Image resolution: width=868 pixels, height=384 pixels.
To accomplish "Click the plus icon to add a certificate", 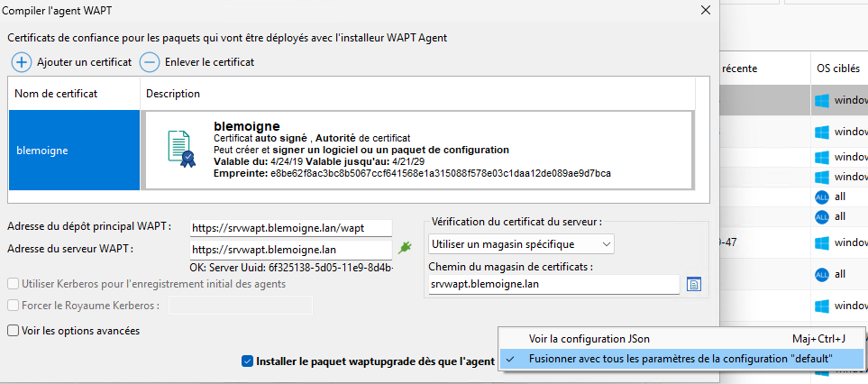I will point(22,62).
